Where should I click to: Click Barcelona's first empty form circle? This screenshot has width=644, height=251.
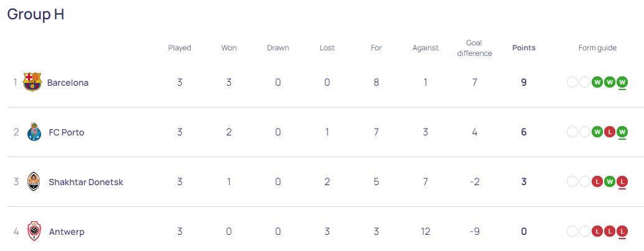572,83
